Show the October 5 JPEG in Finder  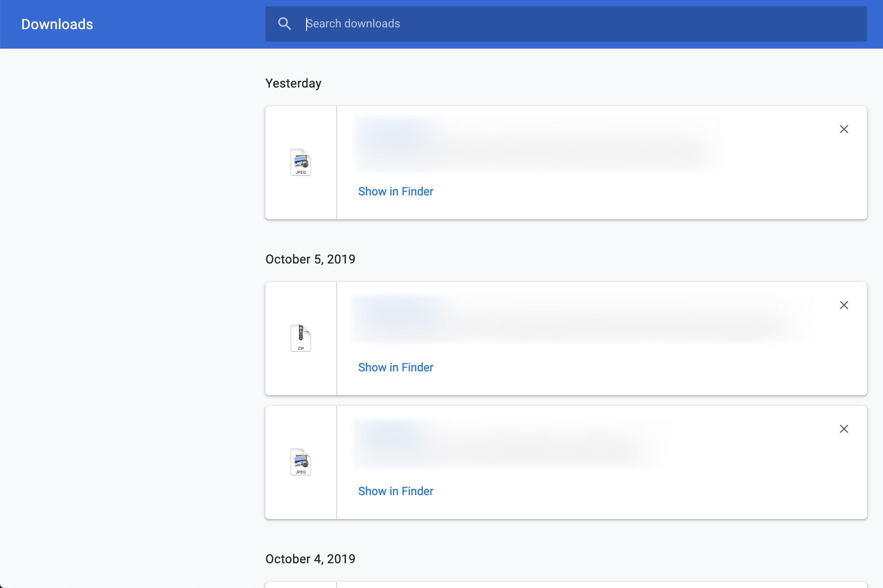pos(395,491)
